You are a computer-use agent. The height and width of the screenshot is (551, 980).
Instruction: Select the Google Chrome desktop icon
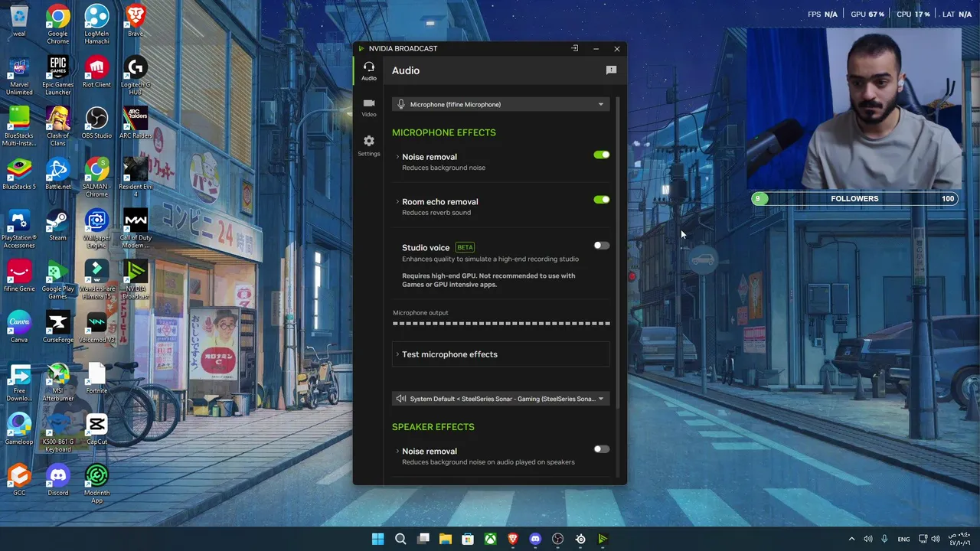58,24
